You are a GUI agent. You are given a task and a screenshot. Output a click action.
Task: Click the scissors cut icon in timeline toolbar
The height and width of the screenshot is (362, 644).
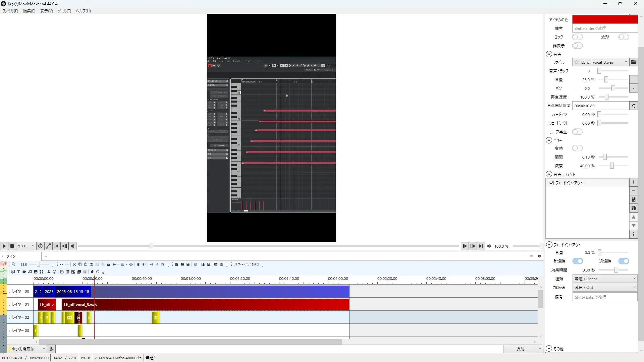74,264
